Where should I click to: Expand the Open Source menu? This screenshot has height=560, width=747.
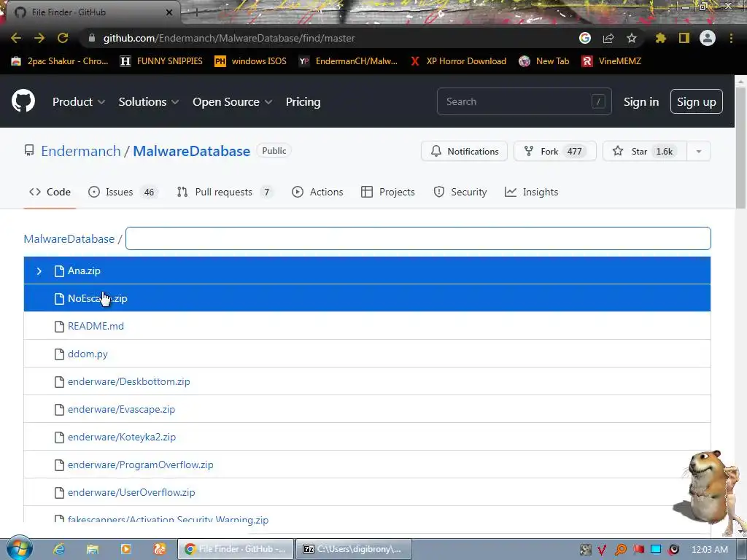coord(233,102)
